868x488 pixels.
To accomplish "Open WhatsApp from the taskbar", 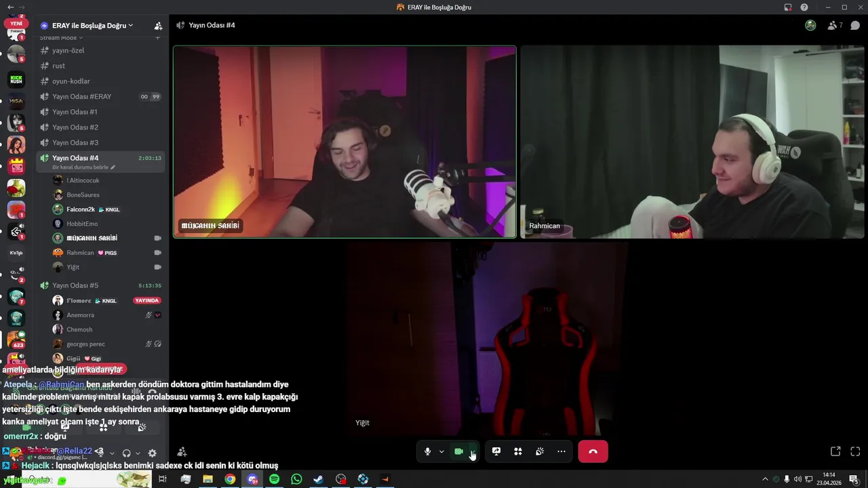I will tap(296, 479).
